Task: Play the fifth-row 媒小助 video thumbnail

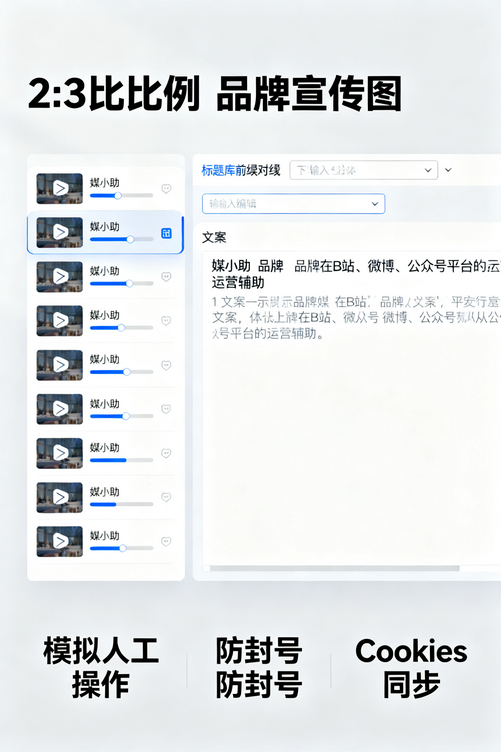Action: tap(59, 365)
